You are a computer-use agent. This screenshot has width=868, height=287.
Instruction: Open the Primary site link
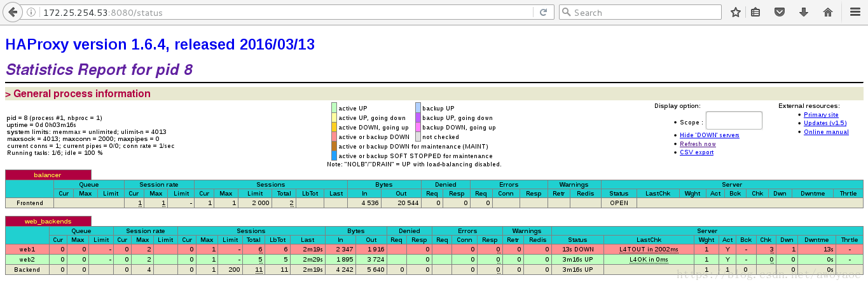coord(821,115)
